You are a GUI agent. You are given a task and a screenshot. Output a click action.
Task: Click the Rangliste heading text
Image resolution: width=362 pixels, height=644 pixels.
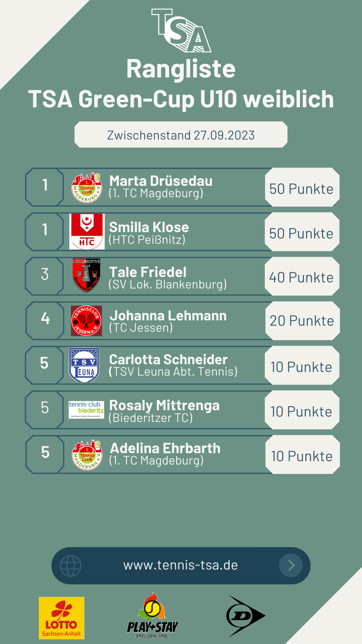coord(181,69)
